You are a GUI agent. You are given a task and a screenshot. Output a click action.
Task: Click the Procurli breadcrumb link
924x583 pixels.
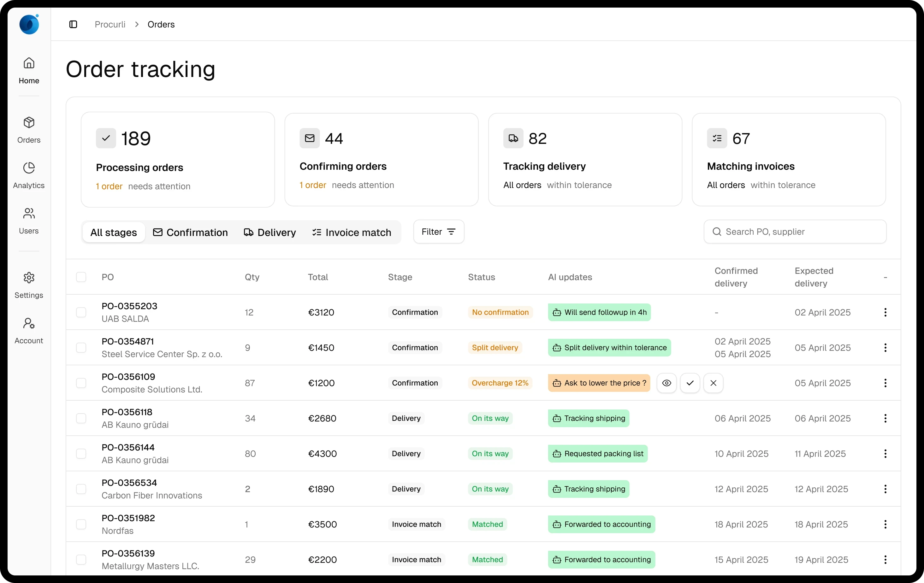coord(110,24)
